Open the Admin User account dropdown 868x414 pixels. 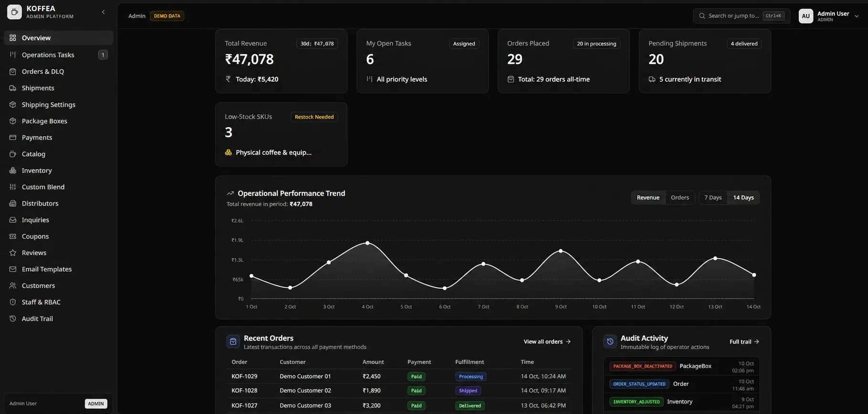(x=829, y=16)
